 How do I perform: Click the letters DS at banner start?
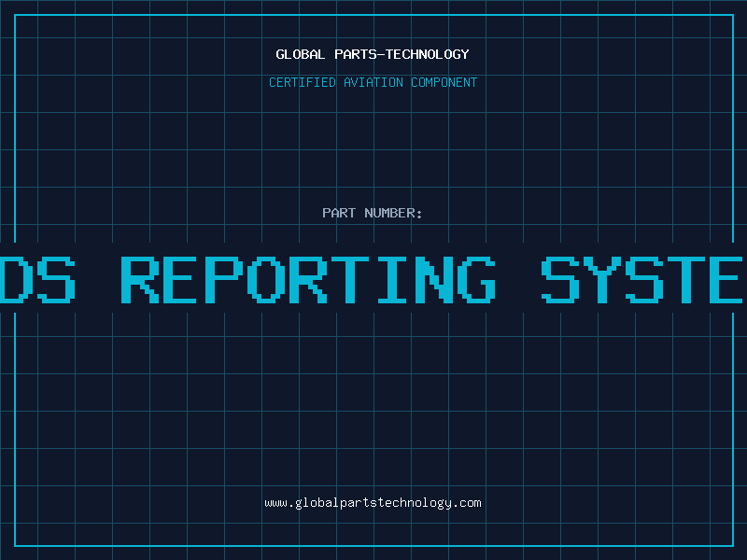37,278
